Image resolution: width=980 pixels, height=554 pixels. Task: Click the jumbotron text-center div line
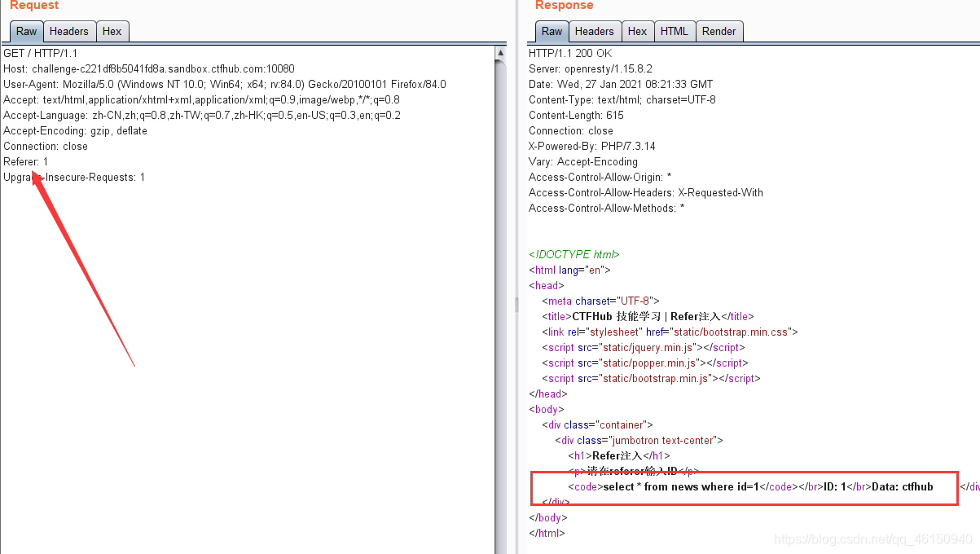tap(639, 441)
